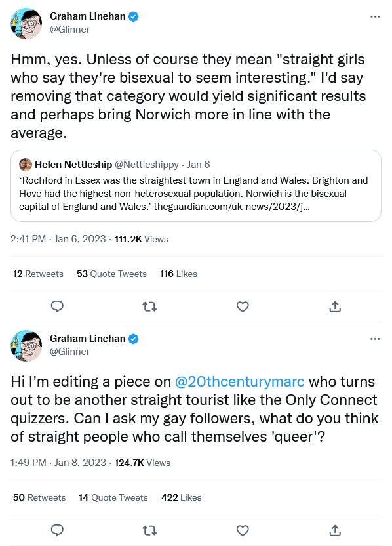The width and height of the screenshot is (392, 546).
Task: Click Graham Linehan's profile avatar
Action: coord(26,24)
